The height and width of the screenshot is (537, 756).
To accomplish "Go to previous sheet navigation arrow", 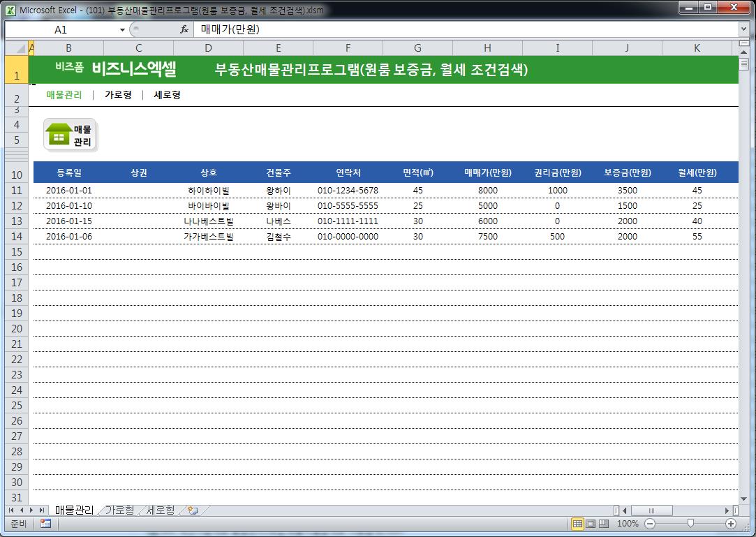I will coord(21,510).
